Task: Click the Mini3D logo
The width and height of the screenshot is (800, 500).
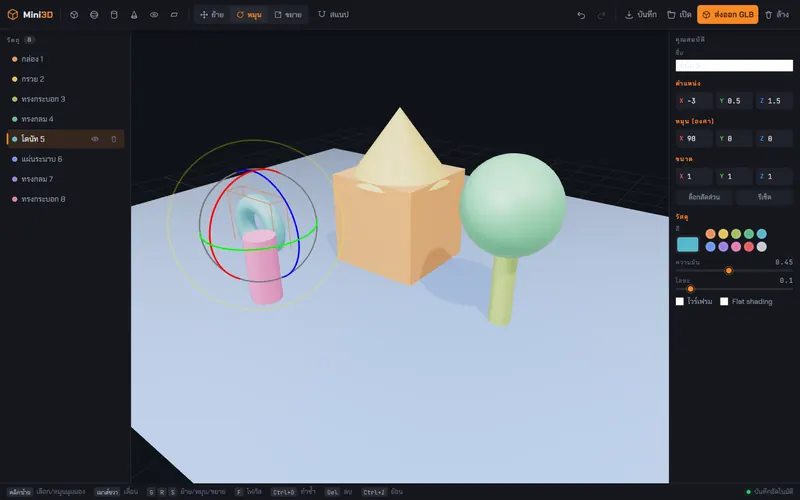Action: coord(30,15)
